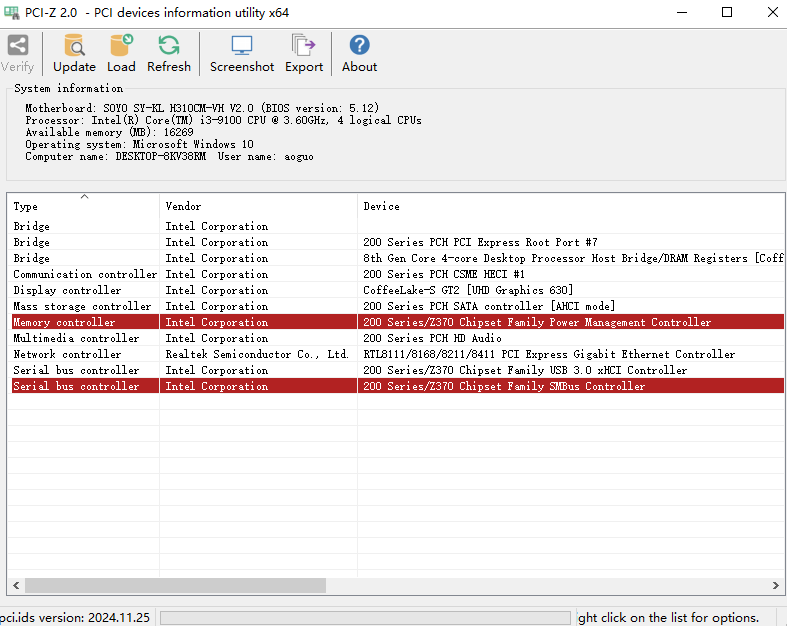The width and height of the screenshot is (787, 626).
Task: Click the horizontal scrollbar left arrow
Action: tap(16, 586)
